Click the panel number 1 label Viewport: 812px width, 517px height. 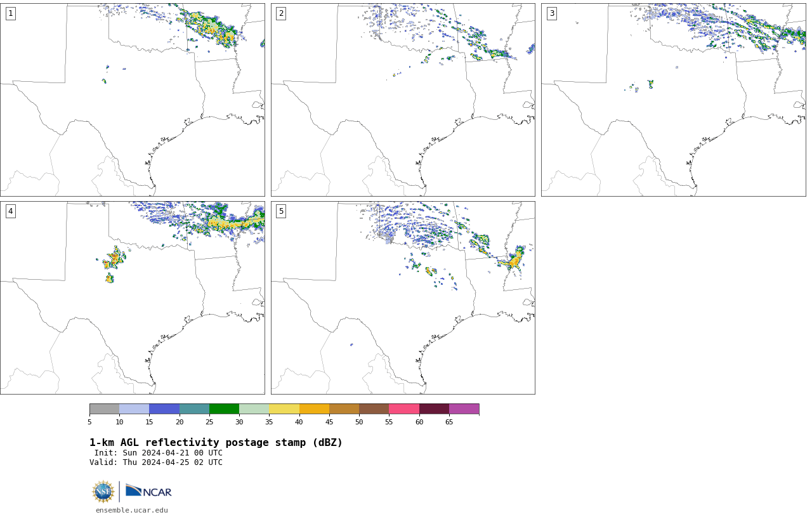(x=10, y=13)
